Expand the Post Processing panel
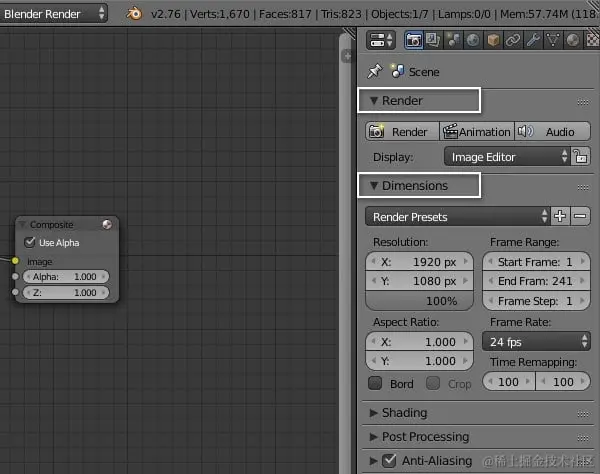 pyautogui.click(x=373, y=437)
